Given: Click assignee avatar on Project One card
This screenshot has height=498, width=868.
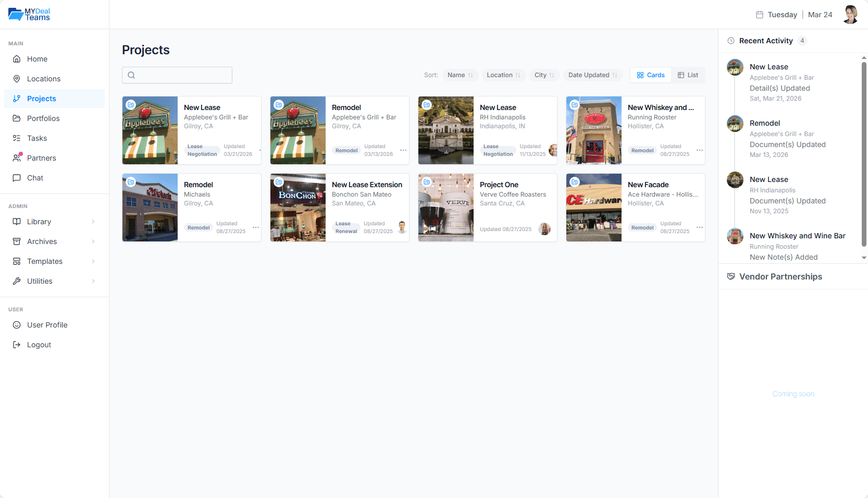Looking at the screenshot, I should tap(544, 229).
